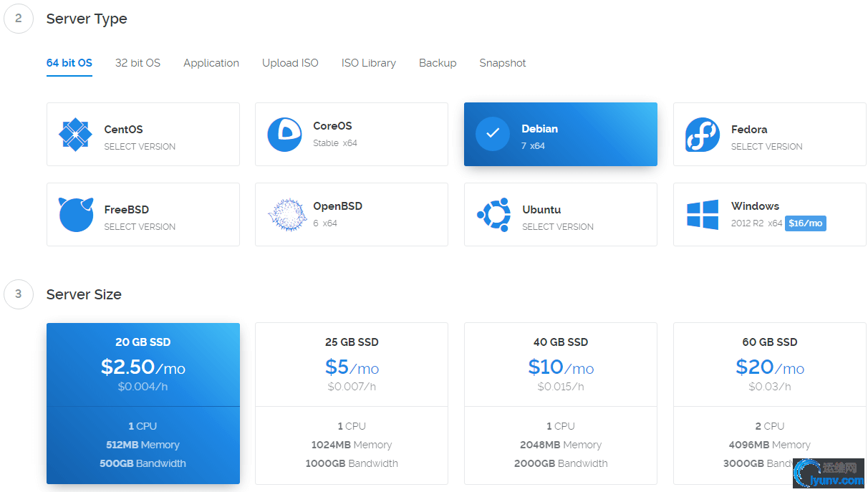This screenshot has height=492, width=868.
Task: Click the '1024MB Memory' spec text
Action: pos(352,445)
